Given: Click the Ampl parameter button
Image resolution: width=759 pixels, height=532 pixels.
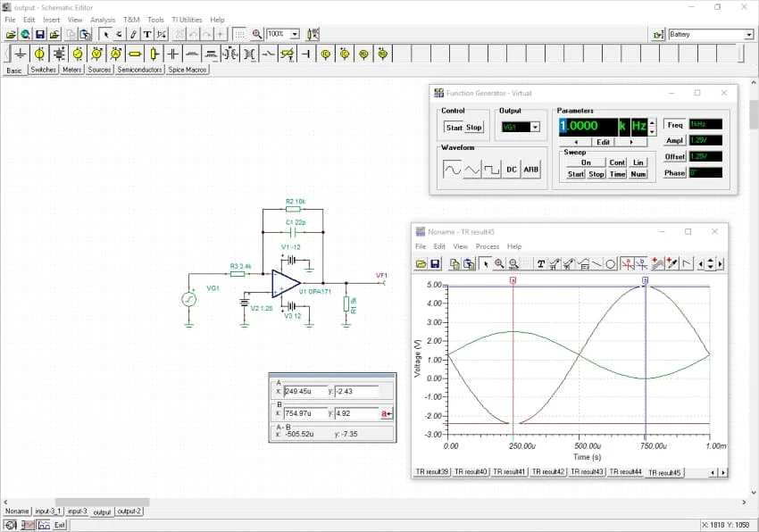Looking at the screenshot, I should pos(674,140).
